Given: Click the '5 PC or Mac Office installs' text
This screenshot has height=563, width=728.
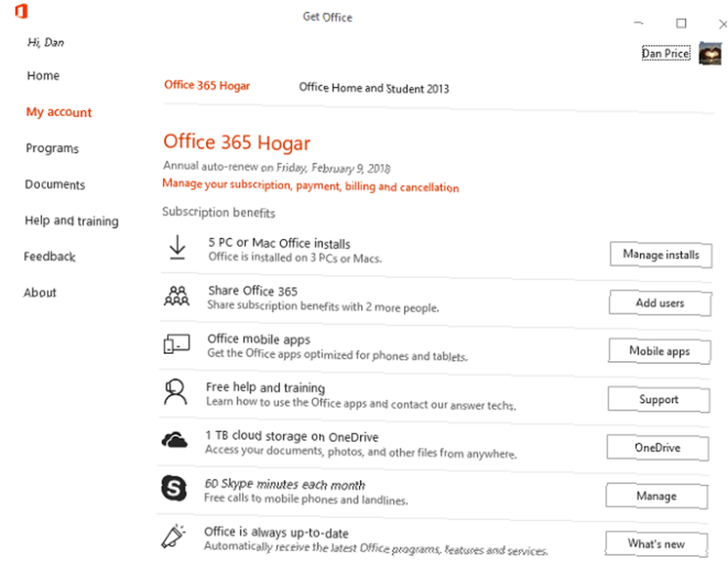Looking at the screenshot, I should [279, 243].
